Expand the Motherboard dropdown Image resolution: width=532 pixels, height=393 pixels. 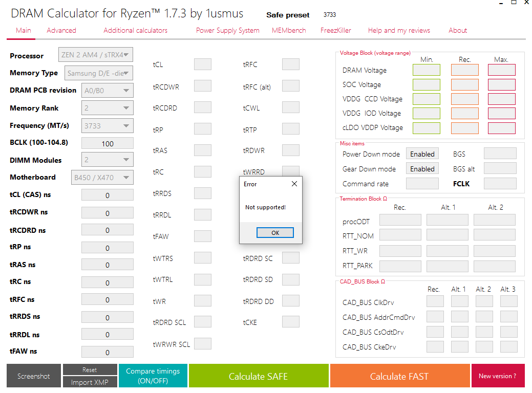click(102, 178)
